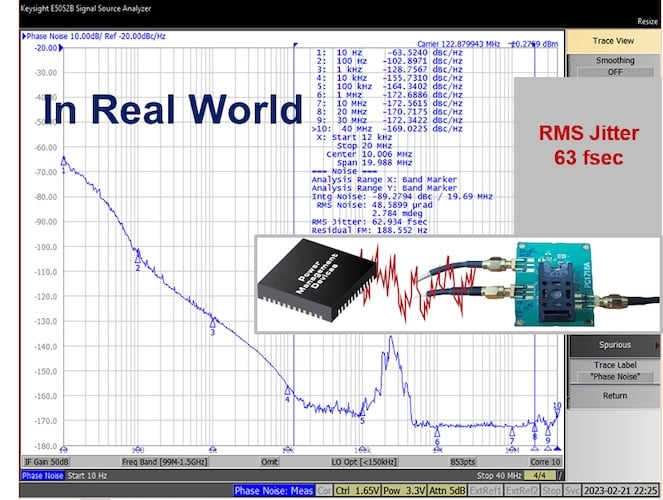Click the Return softkey
The height and width of the screenshot is (500, 663).
point(614,396)
